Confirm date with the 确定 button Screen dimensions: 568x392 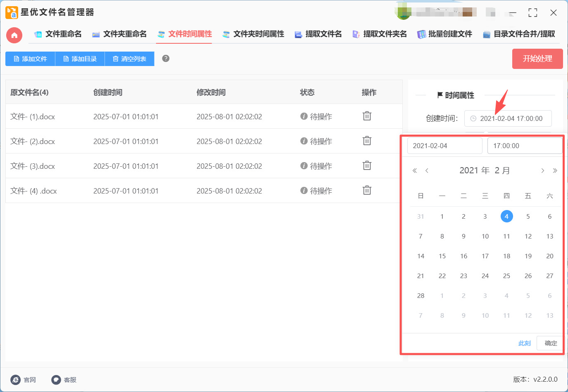click(550, 343)
